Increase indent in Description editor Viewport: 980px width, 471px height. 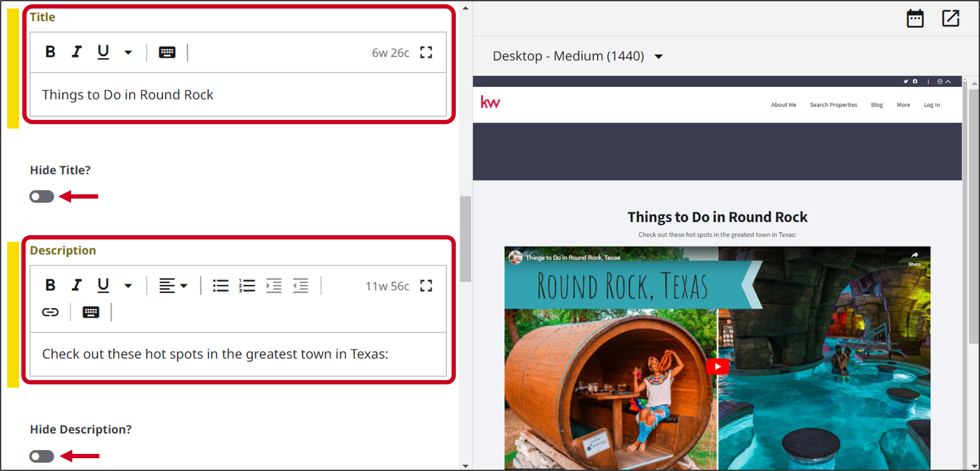tap(274, 286)
